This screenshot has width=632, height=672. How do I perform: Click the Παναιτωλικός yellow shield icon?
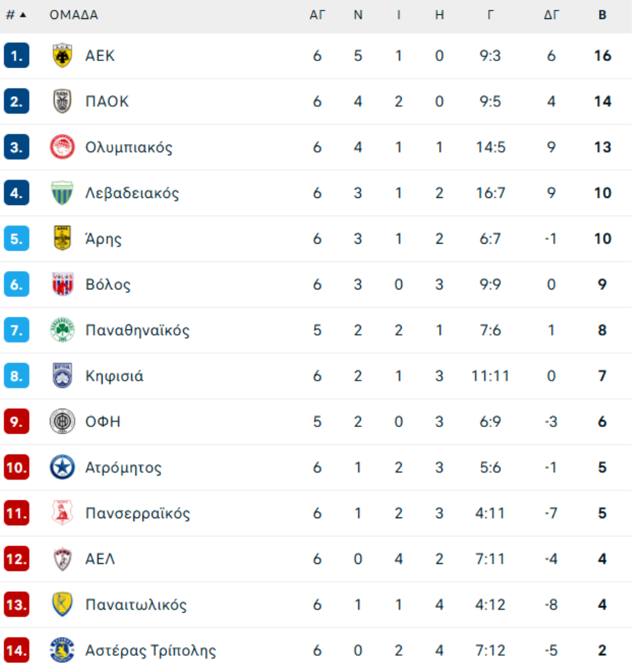[x=62, y=605]
